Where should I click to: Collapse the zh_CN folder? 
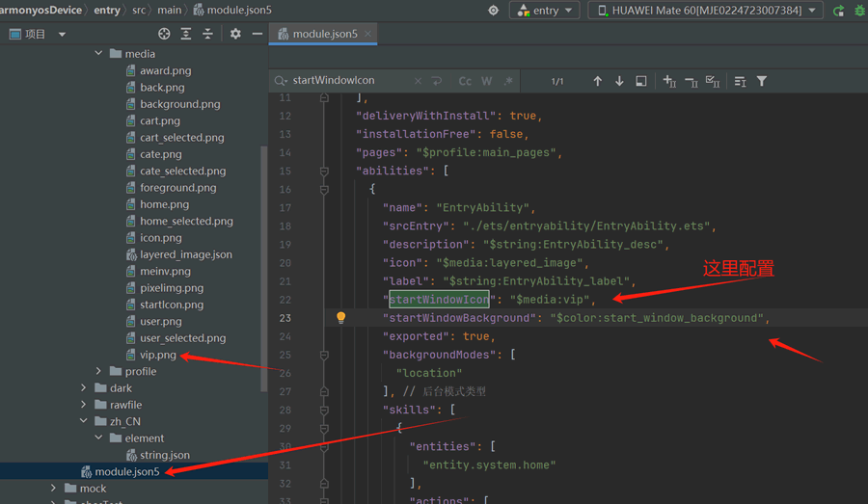pyautogui.click(x=84, y=421)
